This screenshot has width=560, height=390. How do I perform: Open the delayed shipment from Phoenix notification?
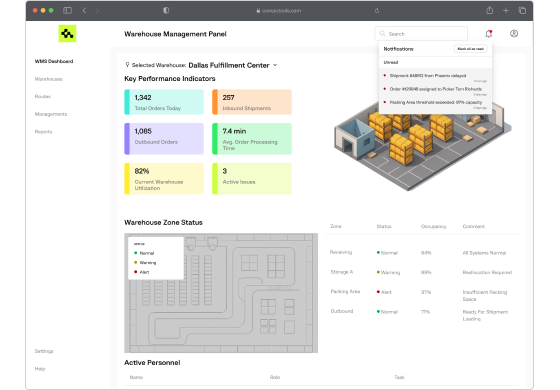coord(435,77)
